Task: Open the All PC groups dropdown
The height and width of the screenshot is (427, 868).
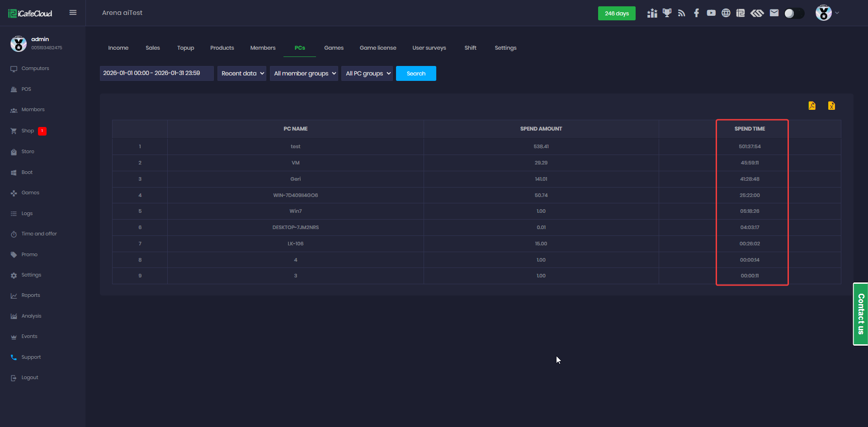Action: coord(367,74)
